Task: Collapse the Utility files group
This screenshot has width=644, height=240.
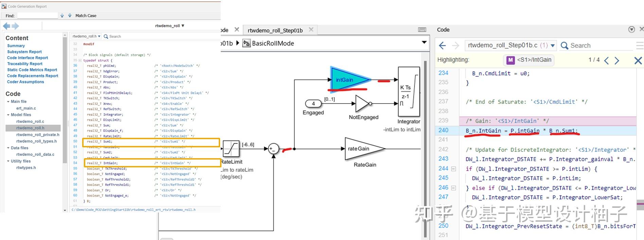Action: click(8, 161)
